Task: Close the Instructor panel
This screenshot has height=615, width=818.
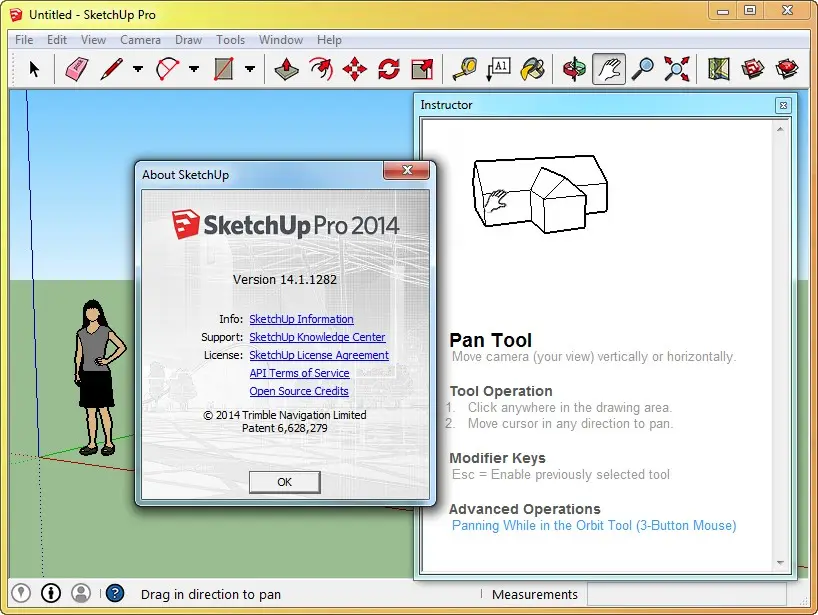Action: pos(783,105)
